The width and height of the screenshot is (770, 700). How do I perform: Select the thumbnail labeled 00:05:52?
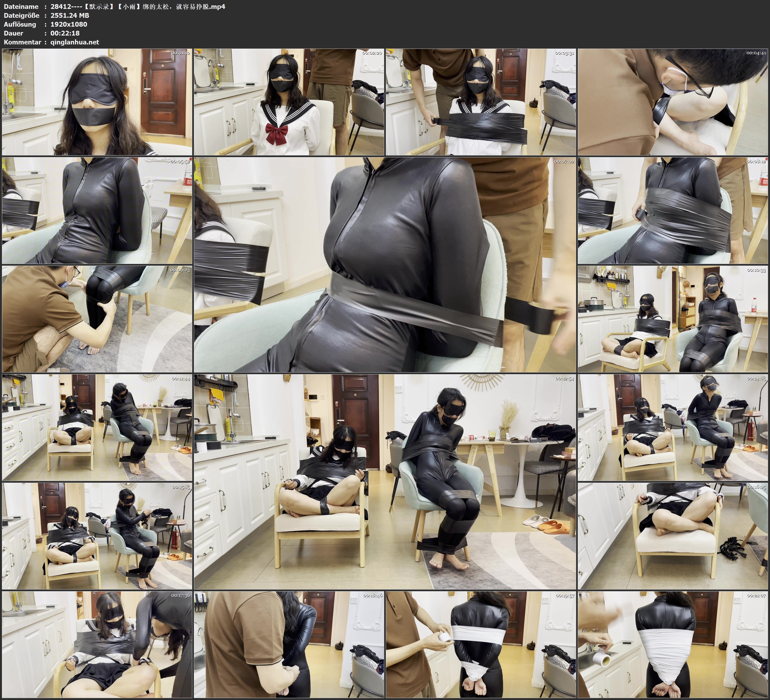(x=97, y=210)
